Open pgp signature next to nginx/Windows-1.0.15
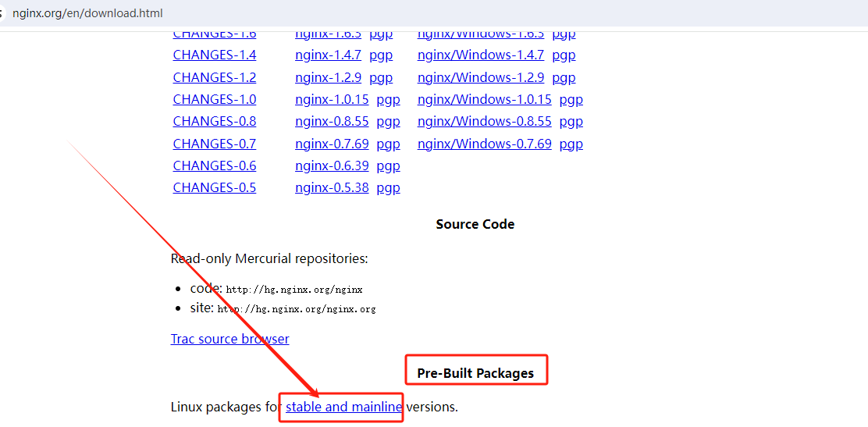Image resolution: width=868 pixels, height=427 pixels. point(571,100)
